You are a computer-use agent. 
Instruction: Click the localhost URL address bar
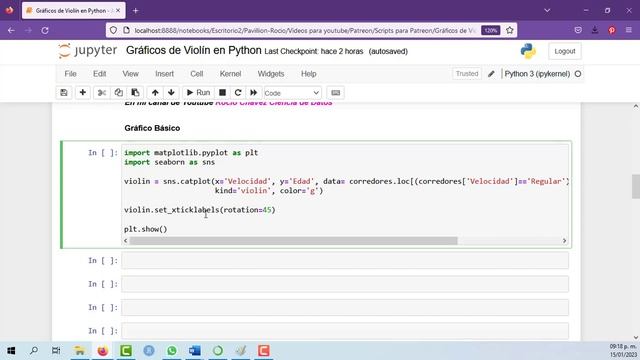pos(304,30)
